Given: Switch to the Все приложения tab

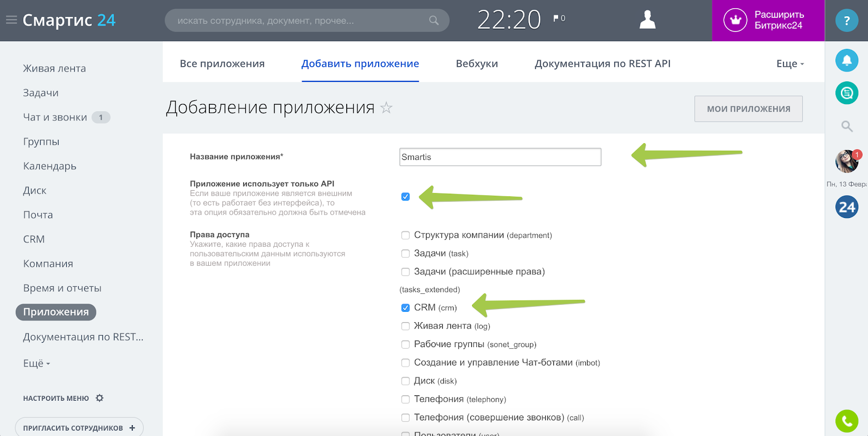Looking at the screenshot, I should pos(222,63).
